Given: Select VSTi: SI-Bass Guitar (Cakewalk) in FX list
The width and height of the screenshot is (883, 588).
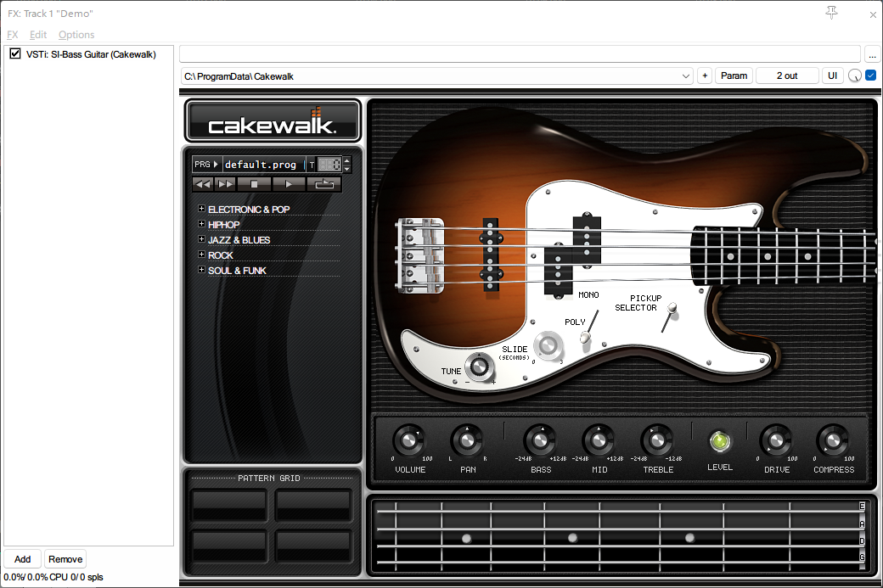Looking at the screenshot, I should point(91,54).
